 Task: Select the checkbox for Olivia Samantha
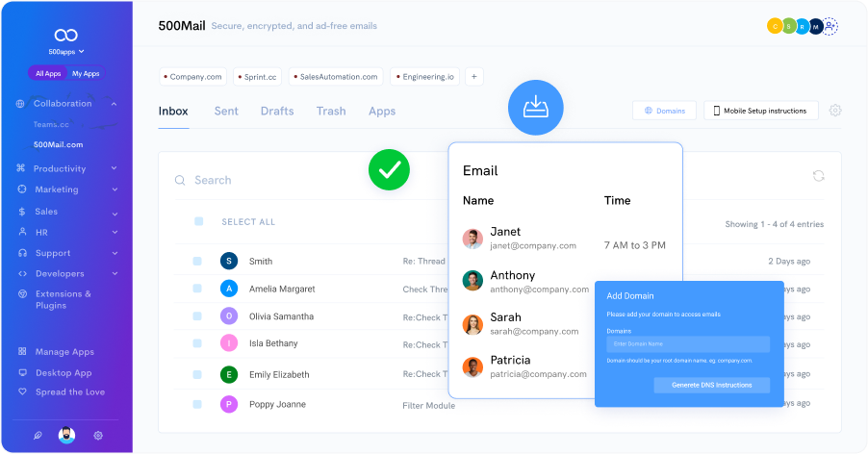[197, 315]
